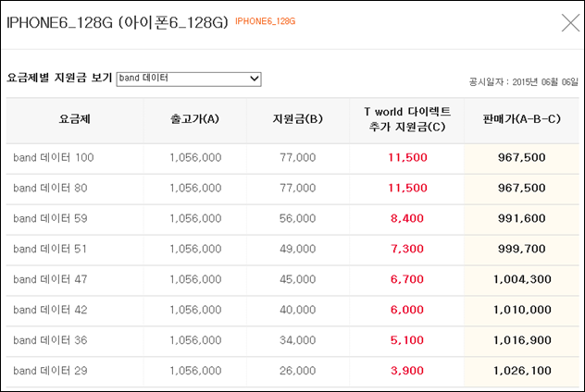The height and width of the screenshot is (392, 585).
Task: Select the band 데이터 80 plan row
Action: (x=292, y=189)
